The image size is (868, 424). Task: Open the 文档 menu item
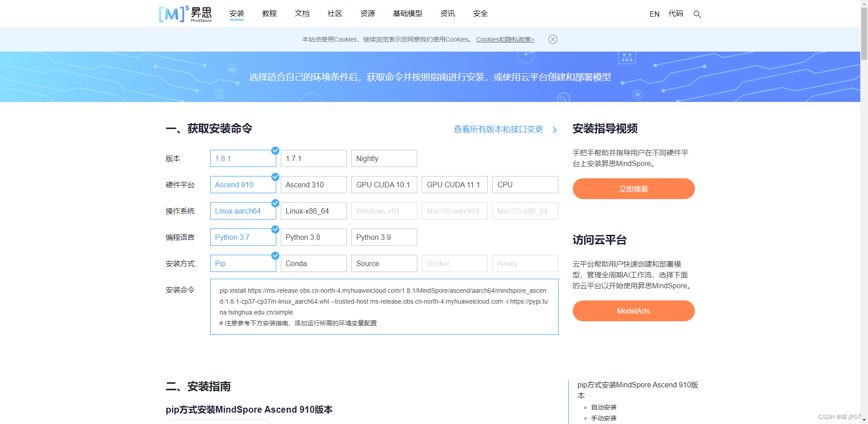pos(302,14)
